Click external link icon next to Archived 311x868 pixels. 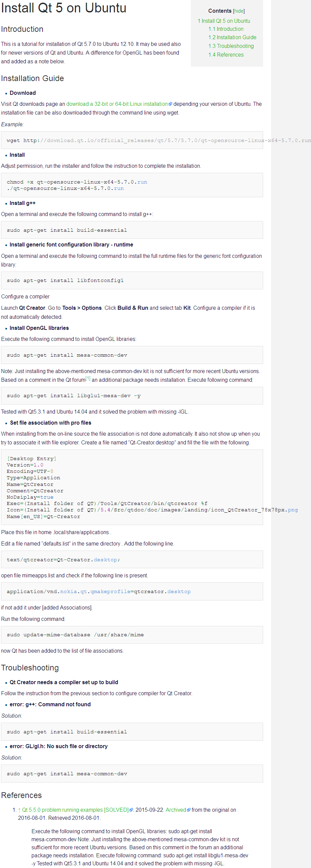click(189, 810)
